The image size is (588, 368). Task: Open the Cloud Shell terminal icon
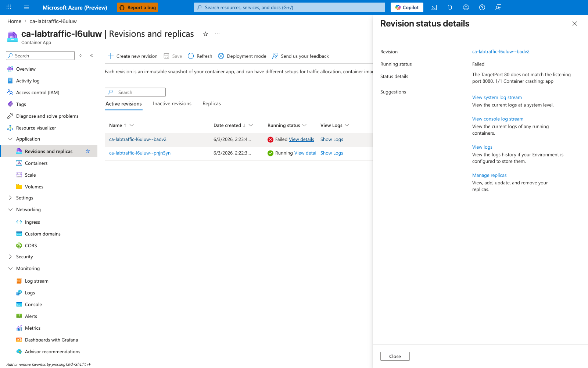434,7
